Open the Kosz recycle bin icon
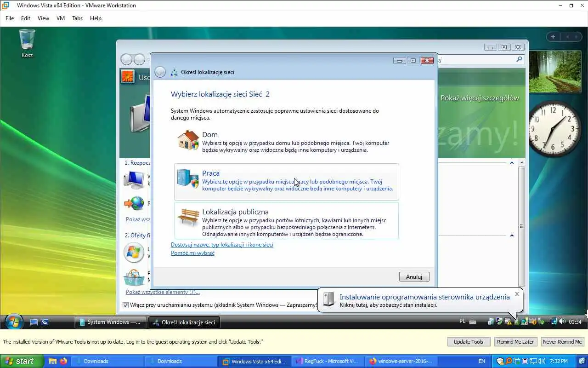This screenshot has height=368, width=588. (27, 43)
